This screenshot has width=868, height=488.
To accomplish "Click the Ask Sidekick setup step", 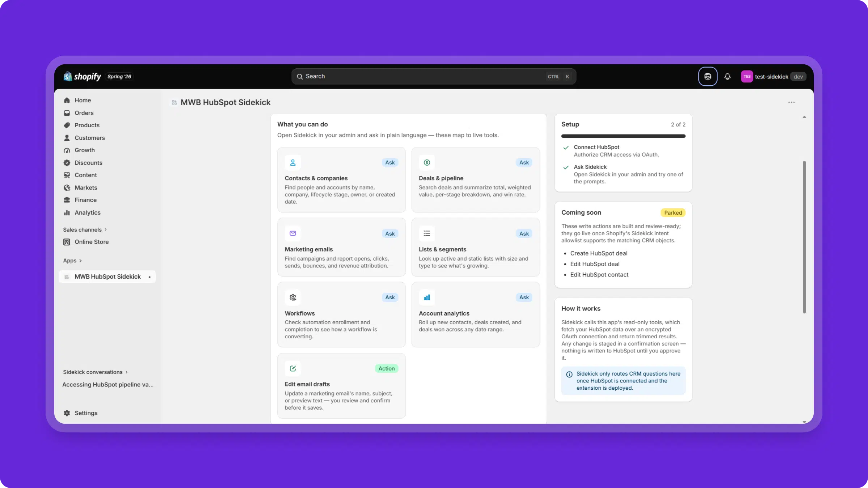I will tap(623, 174).
